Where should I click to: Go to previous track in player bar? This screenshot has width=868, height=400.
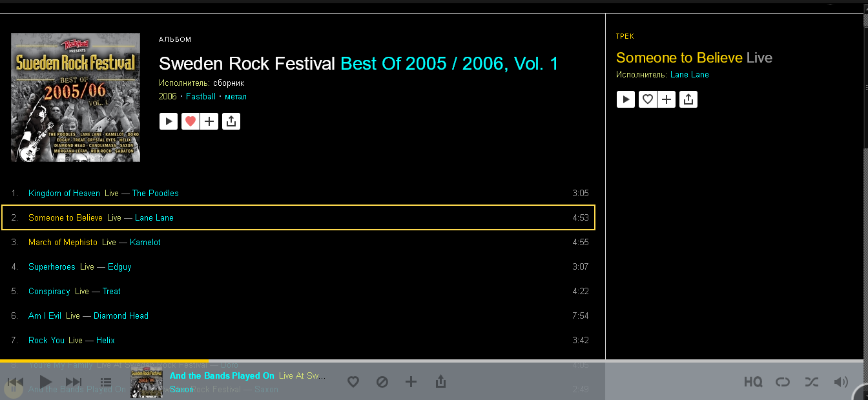(15, 382)
